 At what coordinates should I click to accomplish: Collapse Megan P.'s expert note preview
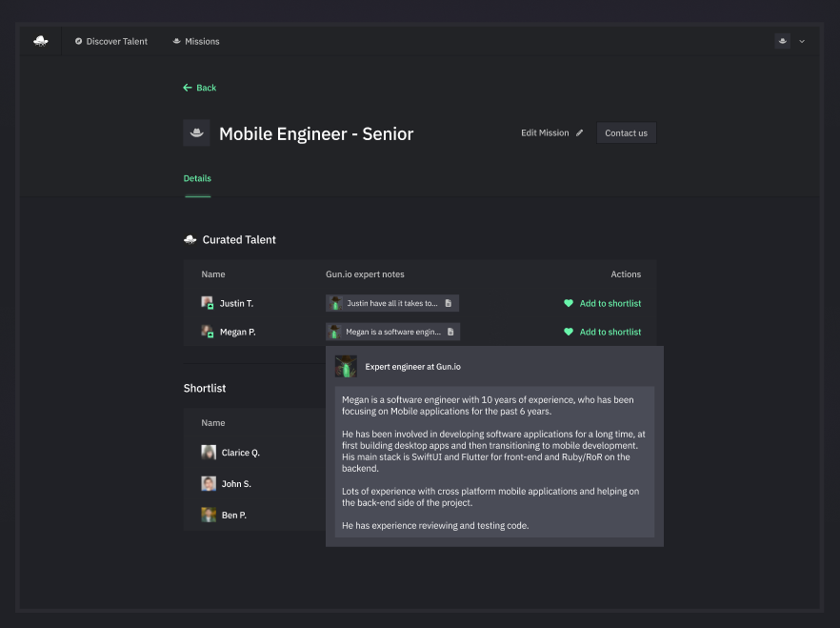coord(393,333)
